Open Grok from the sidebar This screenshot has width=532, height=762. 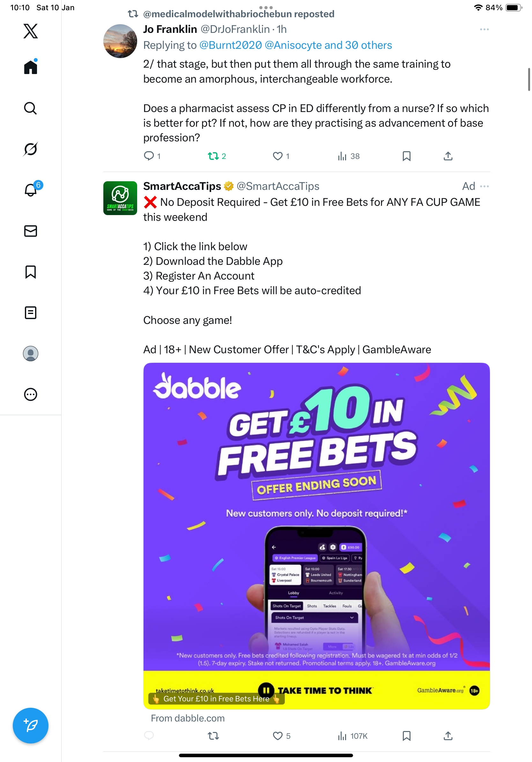pos(31,149)
